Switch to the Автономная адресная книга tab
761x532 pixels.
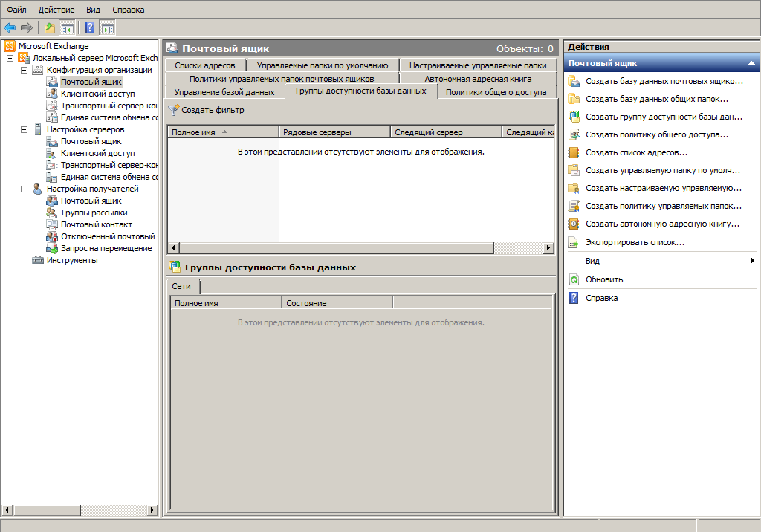(x=478, y=79)
